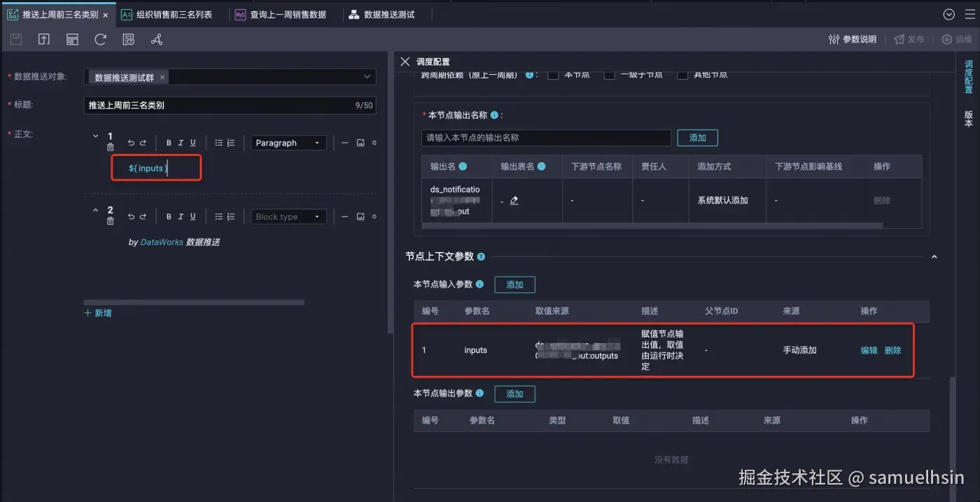The height and width of the screenshot is (502, 980).
Task: Check the 本节点 checkbox
Action: click(553, 74)
